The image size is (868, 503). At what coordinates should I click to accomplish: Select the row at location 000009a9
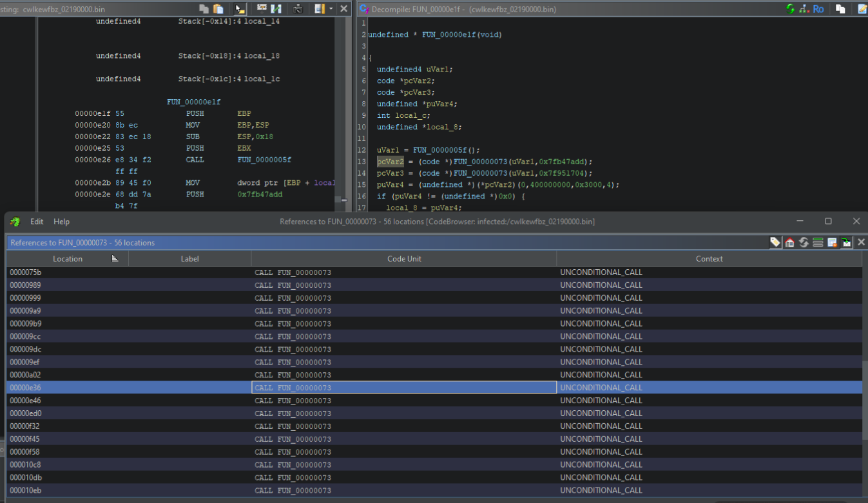tap(434, 310)
